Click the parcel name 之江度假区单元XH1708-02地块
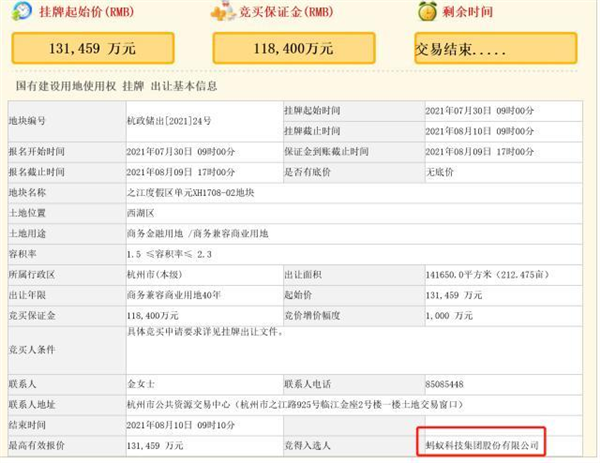 coord(191,192)
